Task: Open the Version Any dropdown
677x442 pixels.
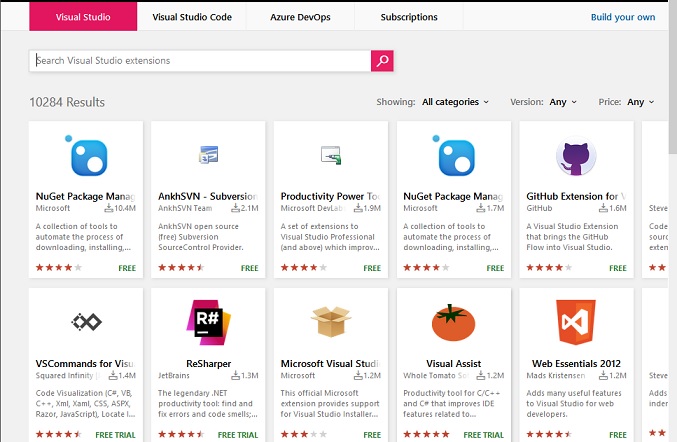Action: (563, 102)
